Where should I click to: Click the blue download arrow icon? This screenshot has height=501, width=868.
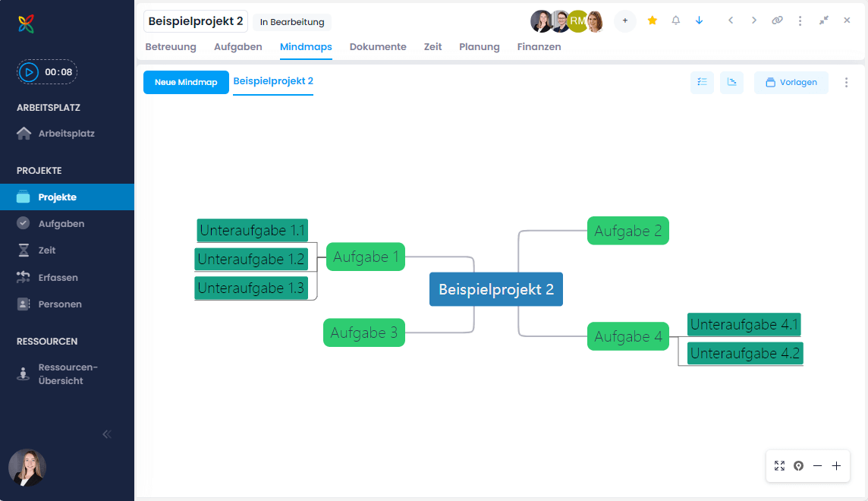[x=699, y=20]
